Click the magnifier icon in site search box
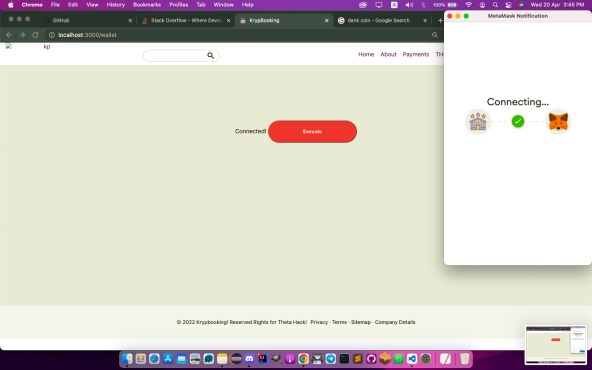 click(211, 56)
